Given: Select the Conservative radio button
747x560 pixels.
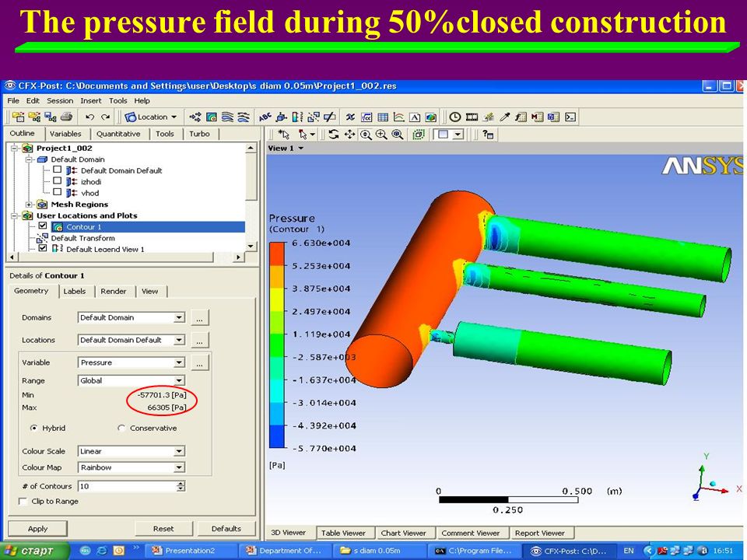Looking at the screenshot, I should (121, 428).
